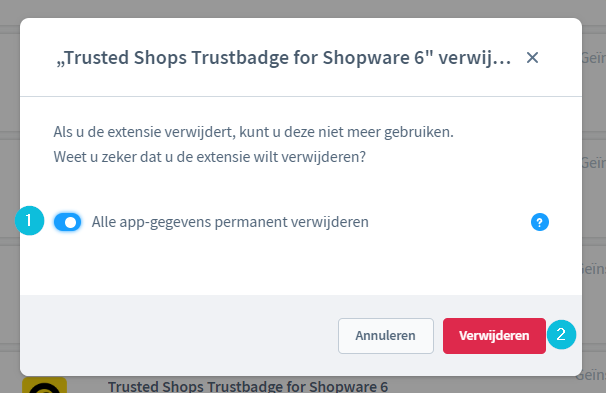Click text 'Weet u zeker dat u de extensie wilt verwijderen?'
The image size is (606, 393).
tap(209, 157)
